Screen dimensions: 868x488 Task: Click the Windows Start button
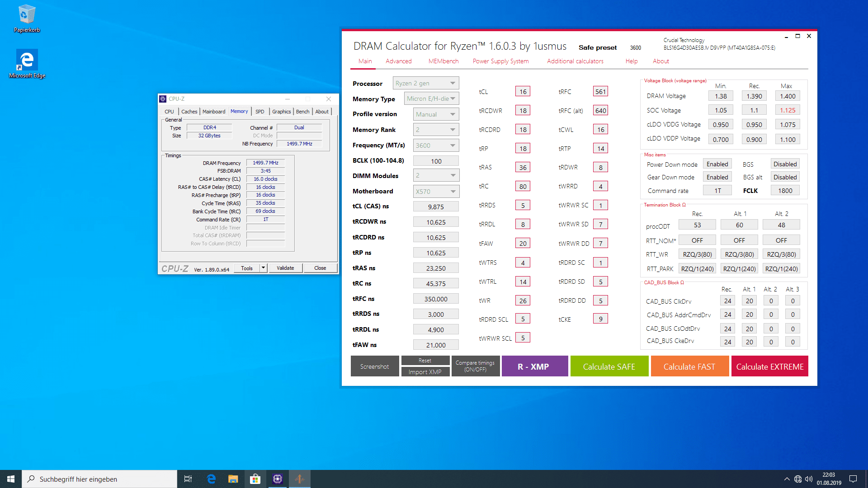pyautogui.click(x=11, y=479)
